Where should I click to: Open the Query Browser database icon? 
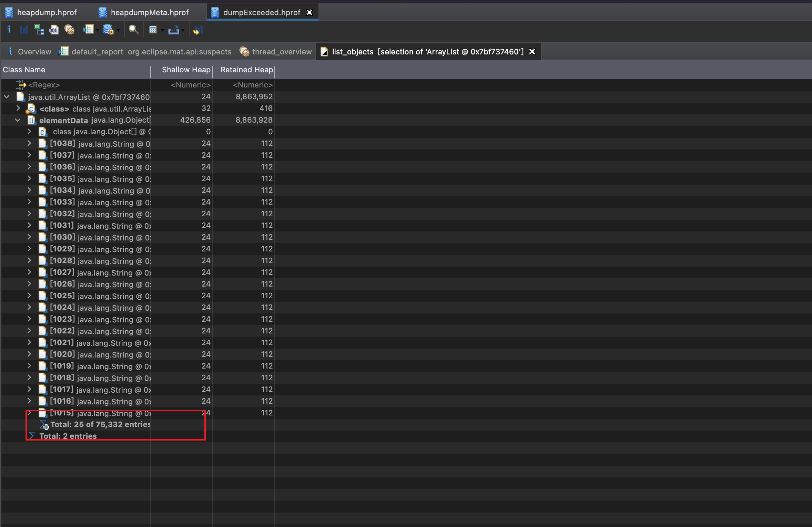coord(109,30)
